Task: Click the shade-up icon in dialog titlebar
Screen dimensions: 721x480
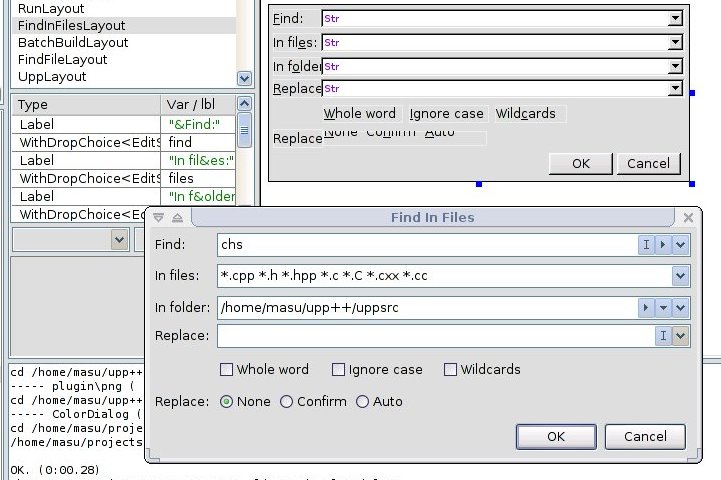Action: click(x=177, y=218)
